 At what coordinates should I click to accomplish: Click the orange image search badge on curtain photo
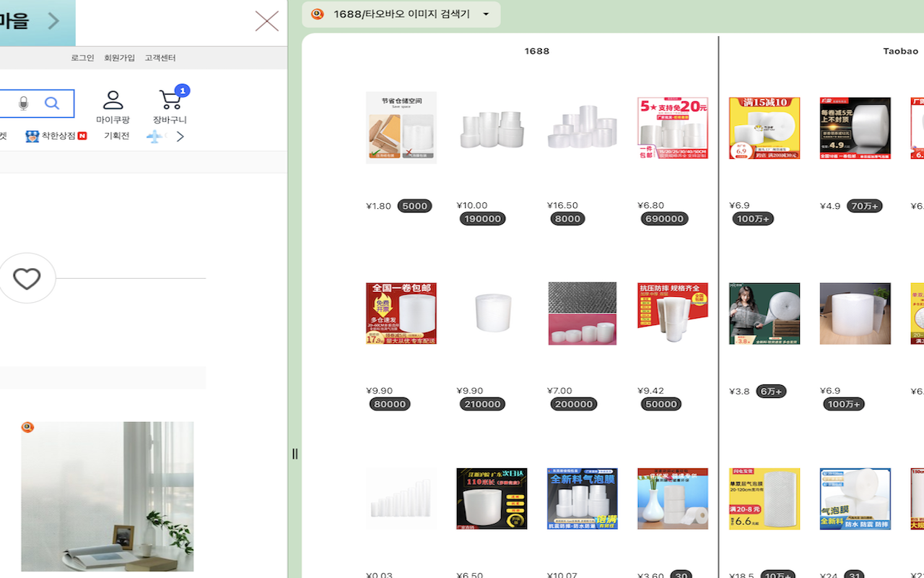pyautogui.click(x=27, y=427)
